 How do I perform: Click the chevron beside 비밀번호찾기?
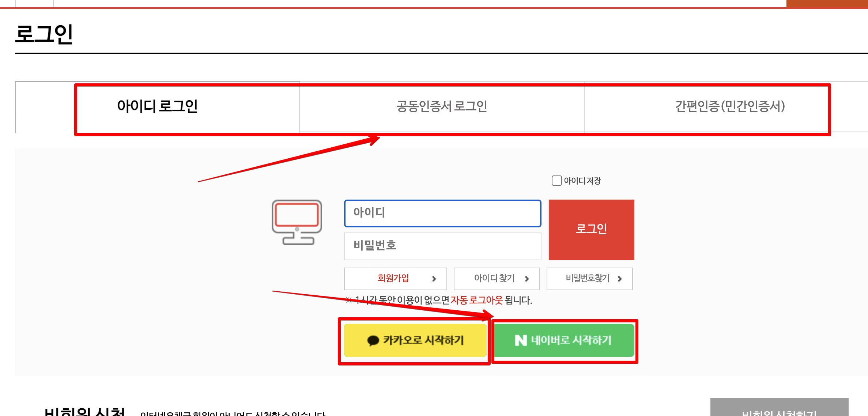[x=620, y=279]
